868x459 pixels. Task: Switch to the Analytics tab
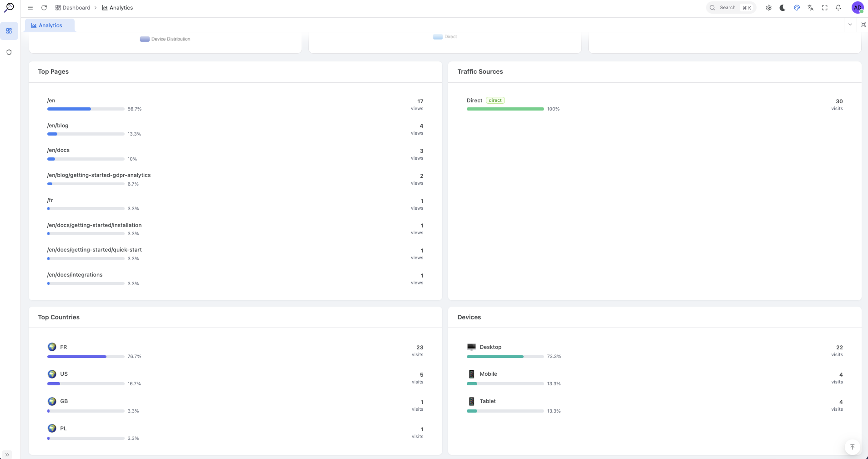49,25
